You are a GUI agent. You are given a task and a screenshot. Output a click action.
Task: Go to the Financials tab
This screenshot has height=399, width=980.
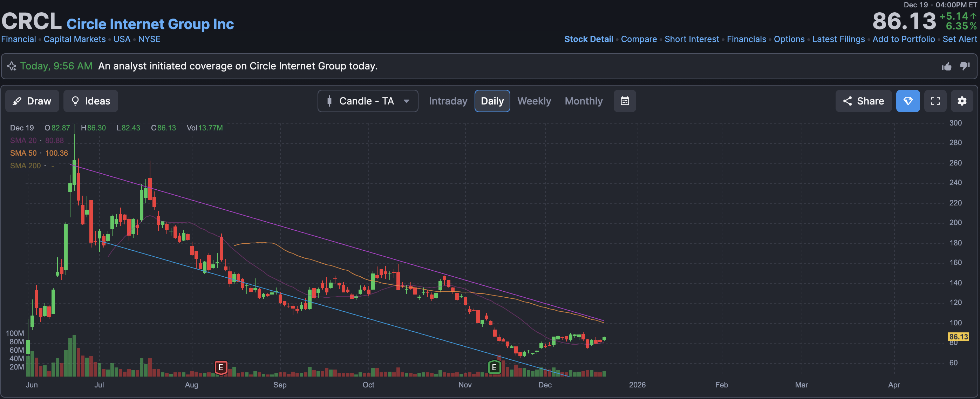tap(746, 39)
